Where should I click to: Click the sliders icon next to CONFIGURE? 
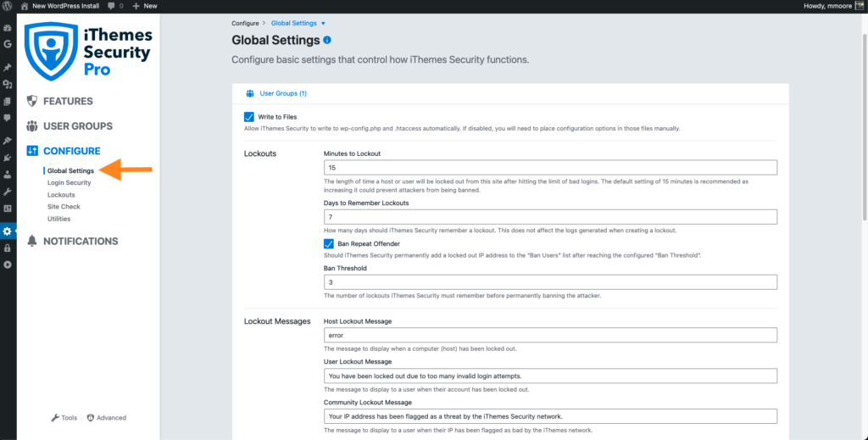32,151
